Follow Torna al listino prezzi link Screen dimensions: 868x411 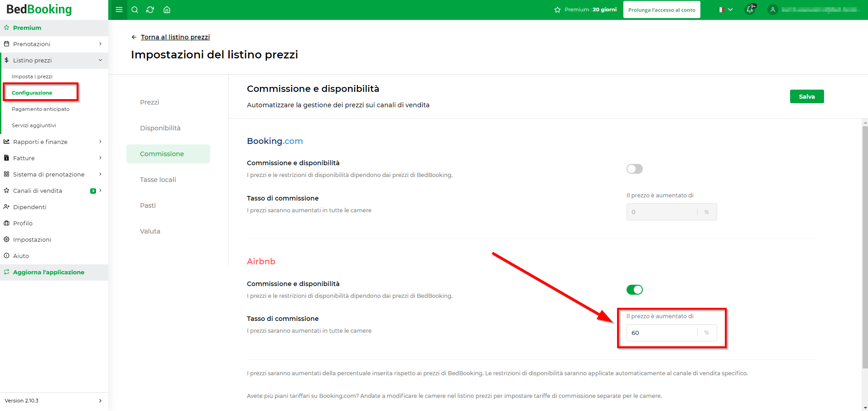coord(175,37)
